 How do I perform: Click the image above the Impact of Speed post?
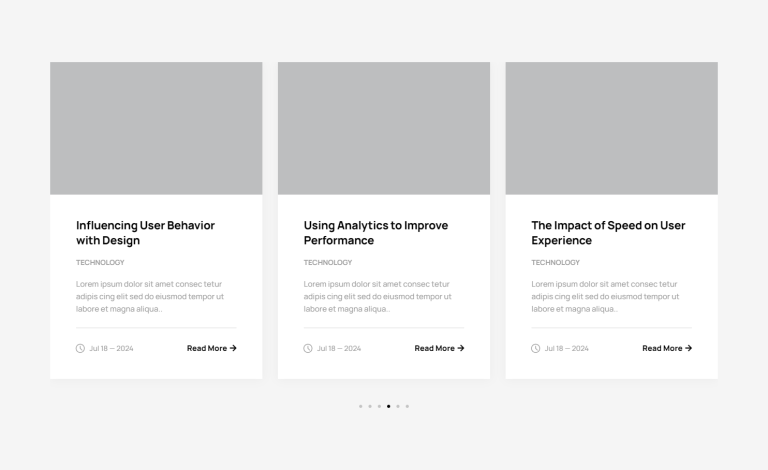tap(611, 128)
